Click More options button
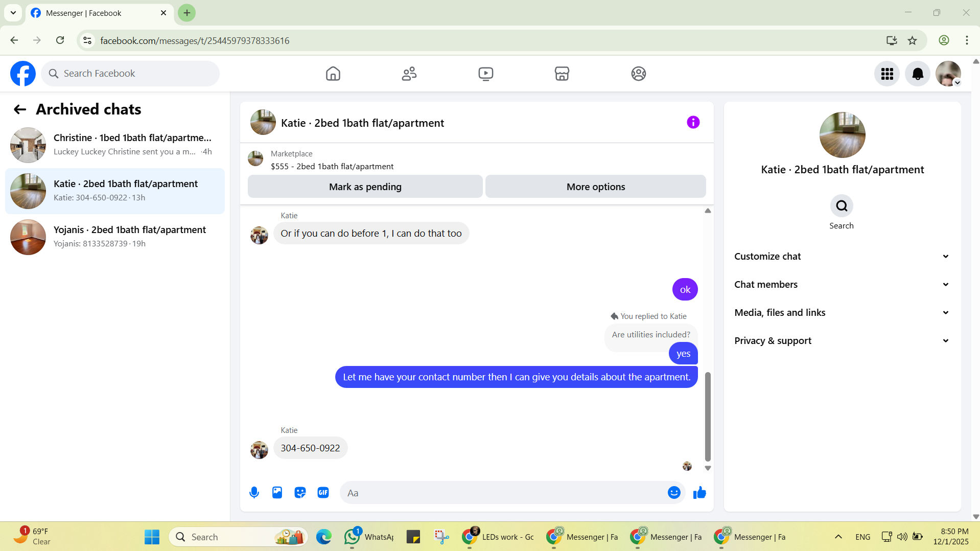The width and height of the screenshot is (980, 551). point(596,187)
